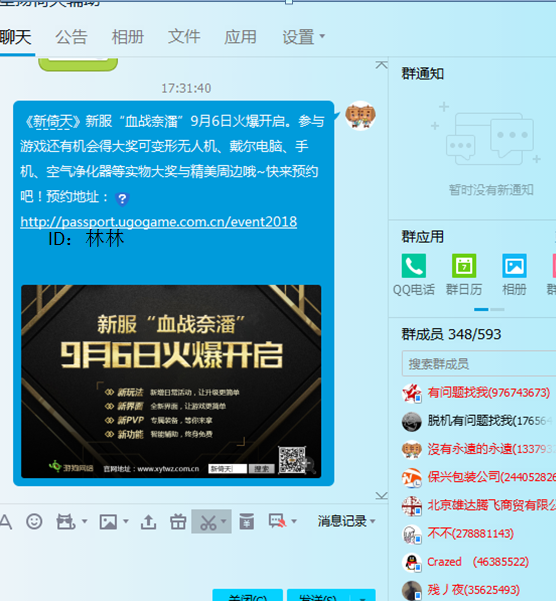
Task: Expand the 设置 dropdown menu
Action: (303, 38)
